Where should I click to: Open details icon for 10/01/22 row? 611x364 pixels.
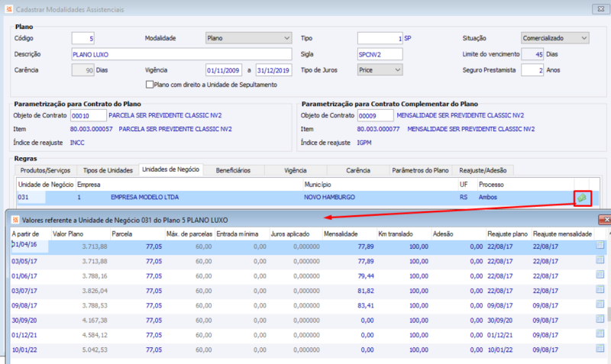pyautogui.click(x=600, y=350)
